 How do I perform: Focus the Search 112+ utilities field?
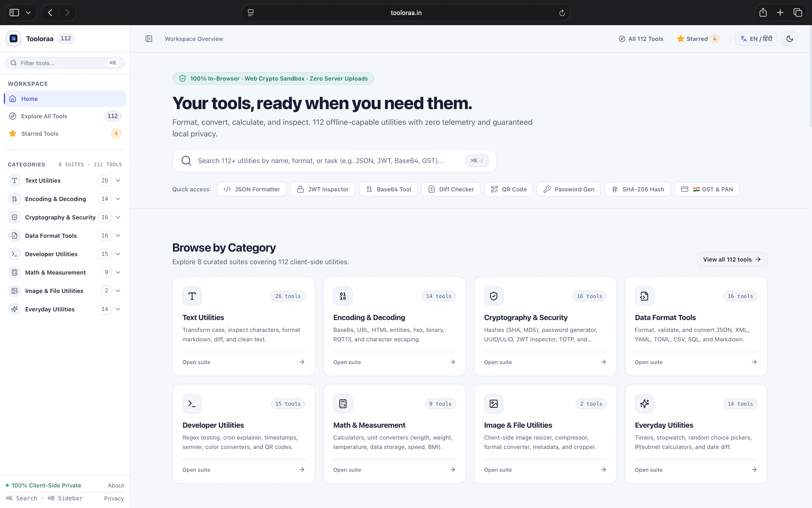pyautogui.click(x=334, y=161)
